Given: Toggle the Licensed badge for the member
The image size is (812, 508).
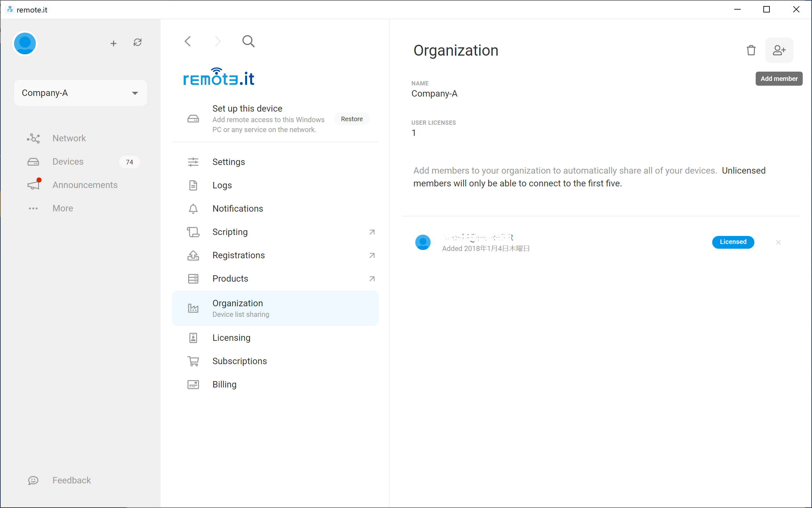Looking at the screenshot, I should point(733,242).
